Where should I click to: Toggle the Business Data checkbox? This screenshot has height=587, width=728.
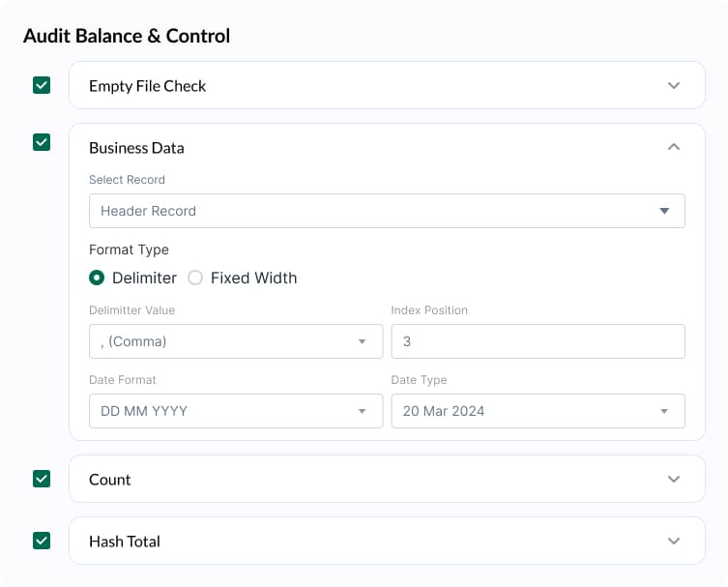coord(42,142)
